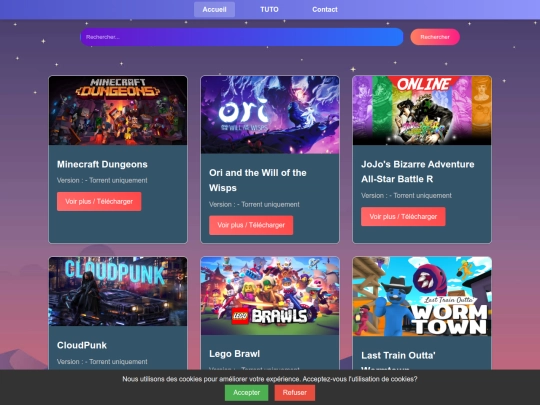The width and height of the screenshot is (540, 405).
Task: Open the Last Train Outta' Wormtown artwork
Action: pyautogui.click(x=422, y=297)
